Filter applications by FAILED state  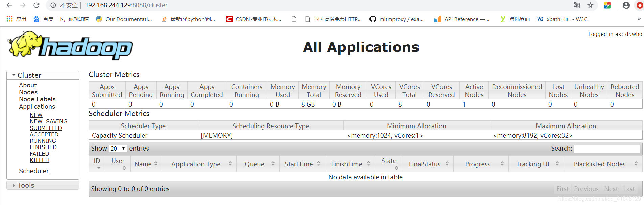pos(39,154)
